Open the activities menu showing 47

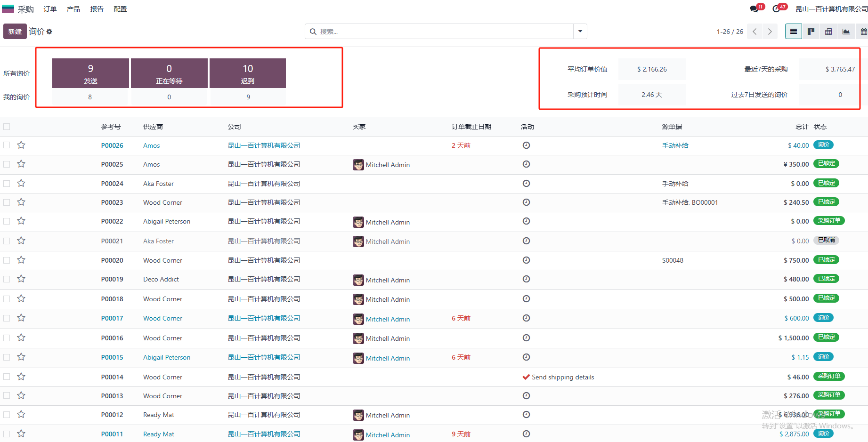777,8
